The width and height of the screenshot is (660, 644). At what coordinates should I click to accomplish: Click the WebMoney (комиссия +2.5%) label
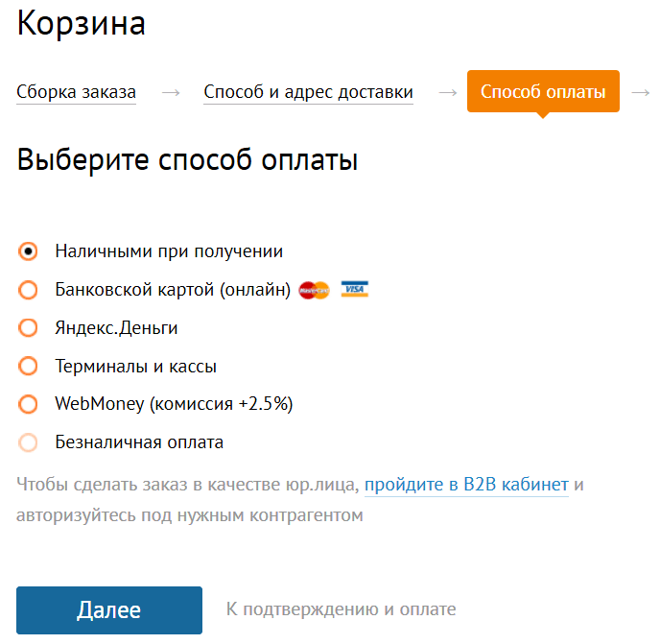click(174, 404)
